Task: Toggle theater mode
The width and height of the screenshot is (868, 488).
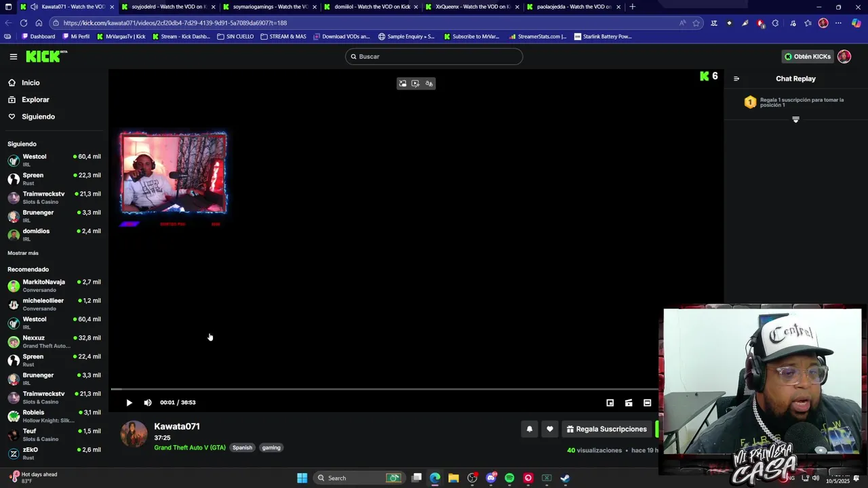Action: point(647,403)
